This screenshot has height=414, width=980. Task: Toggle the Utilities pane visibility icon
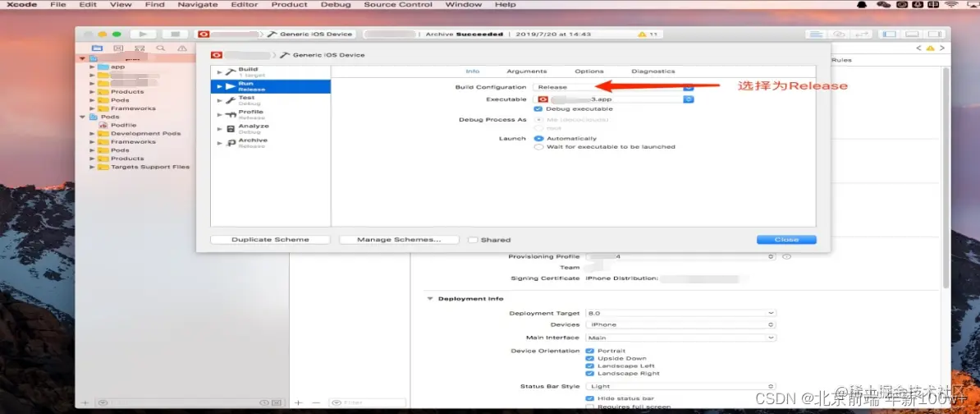tap(934, 34)
